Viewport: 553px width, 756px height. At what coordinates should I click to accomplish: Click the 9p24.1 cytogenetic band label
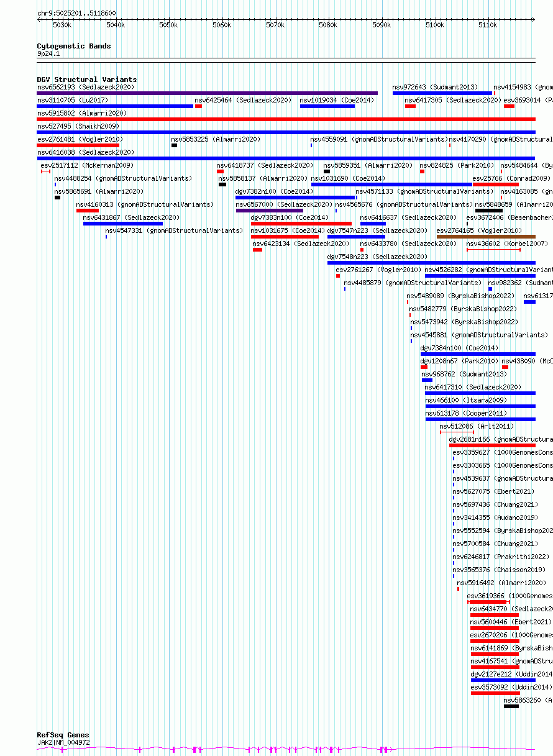[48, 53]
